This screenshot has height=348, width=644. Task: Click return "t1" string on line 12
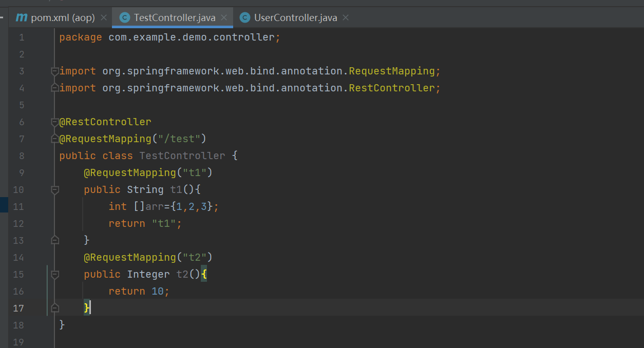point(164,223)
